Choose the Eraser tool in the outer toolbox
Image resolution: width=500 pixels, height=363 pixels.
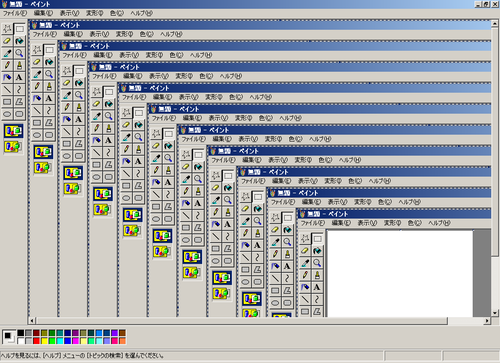click(x=7, y=41)
